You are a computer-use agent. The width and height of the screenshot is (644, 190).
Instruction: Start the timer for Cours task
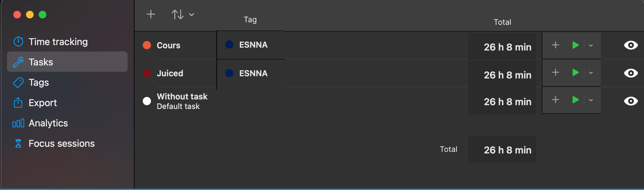(575, 45)
